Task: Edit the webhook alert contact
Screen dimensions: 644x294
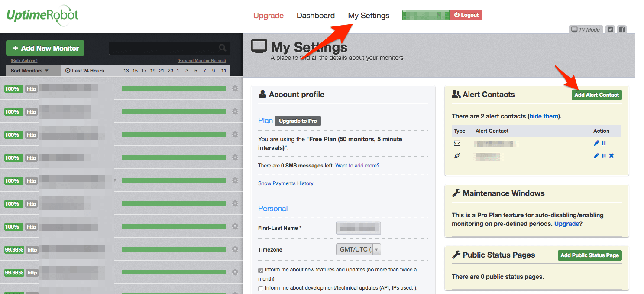Action: pyautogui.click(x=596, y=156)
